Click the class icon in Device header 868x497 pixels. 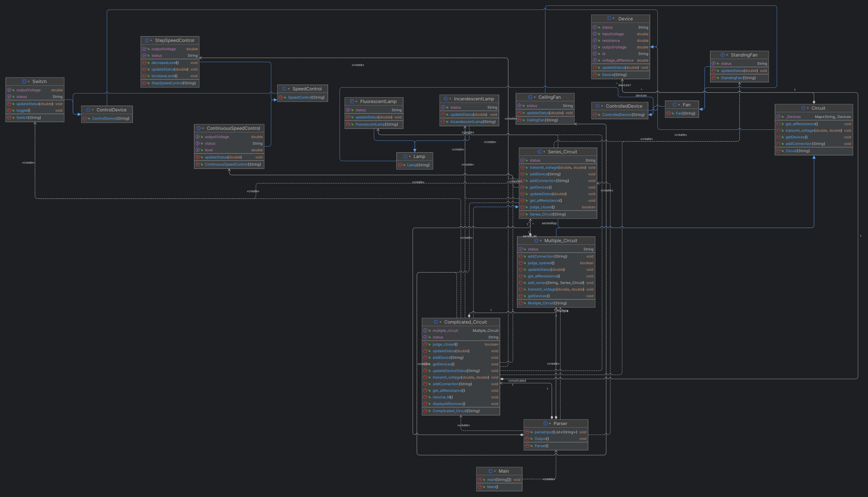click(609, 18)
